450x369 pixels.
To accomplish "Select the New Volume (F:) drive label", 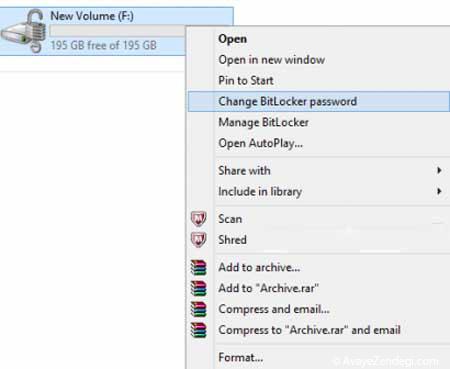I will click(x=92, y=16).
